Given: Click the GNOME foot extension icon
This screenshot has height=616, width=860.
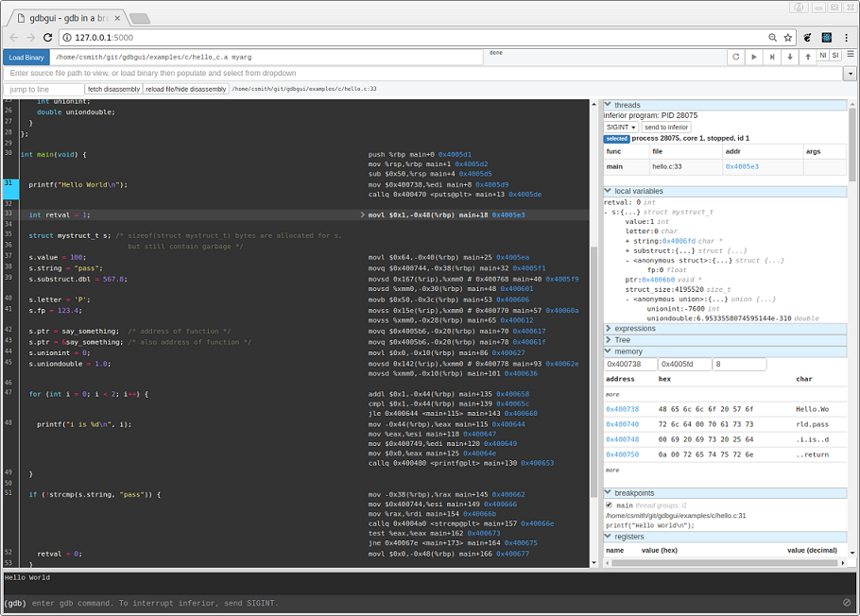Looking at the screenshot, I should [x=807, y=37].
